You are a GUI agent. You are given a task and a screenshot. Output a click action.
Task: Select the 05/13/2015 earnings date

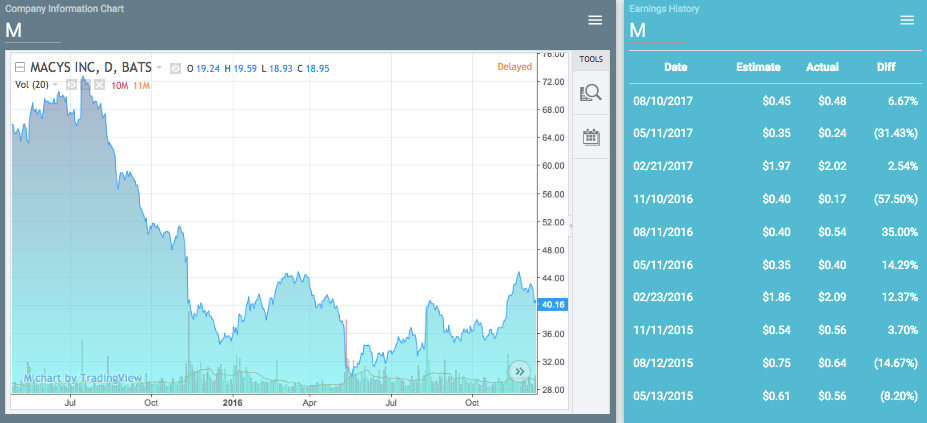(x=663, y=396)
